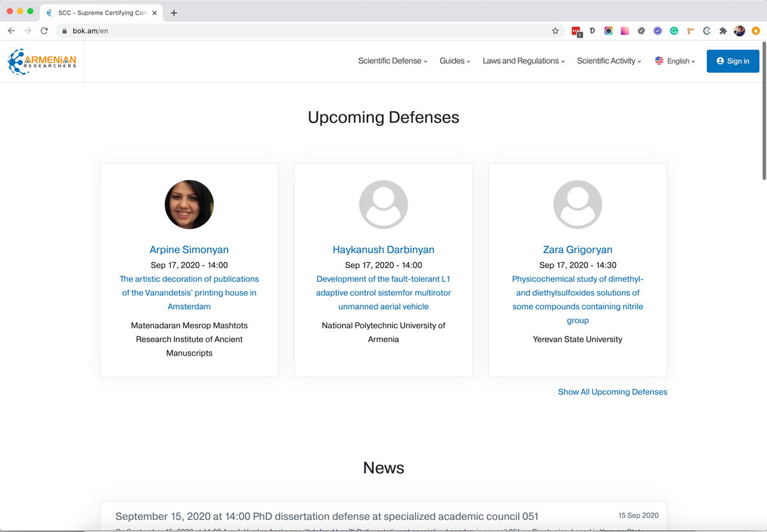Expand the Scientific Activity menu
The image size is (767, 532).
pyautogui.click(x=609, y=61)
